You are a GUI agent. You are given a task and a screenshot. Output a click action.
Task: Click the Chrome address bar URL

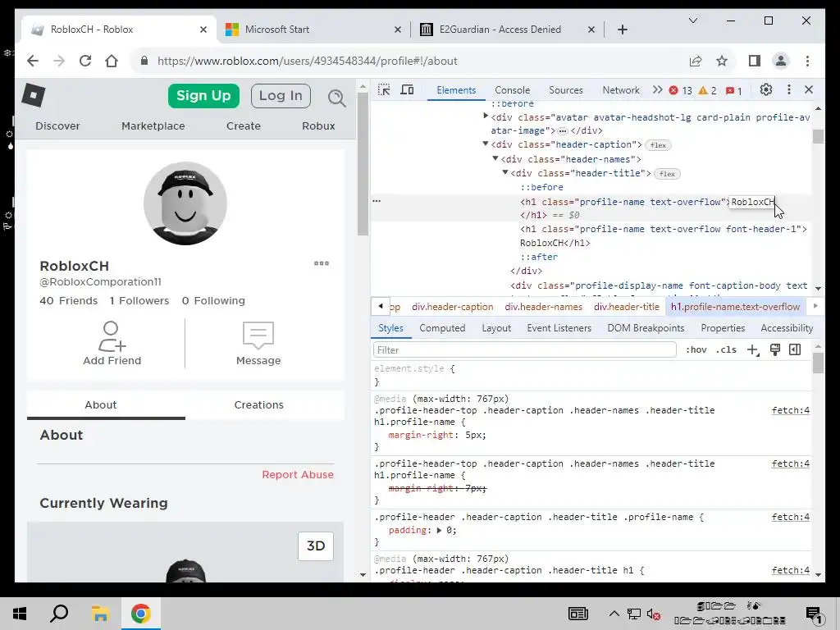[307, 61]
